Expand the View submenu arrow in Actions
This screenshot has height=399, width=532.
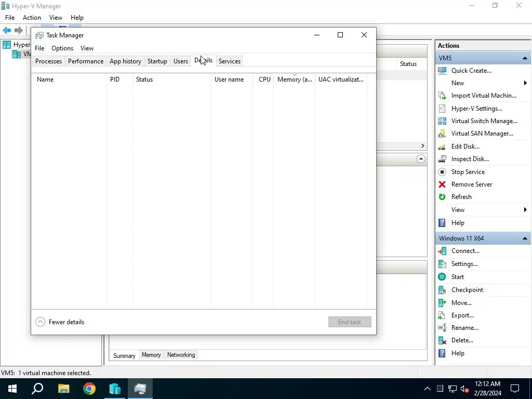525,210
